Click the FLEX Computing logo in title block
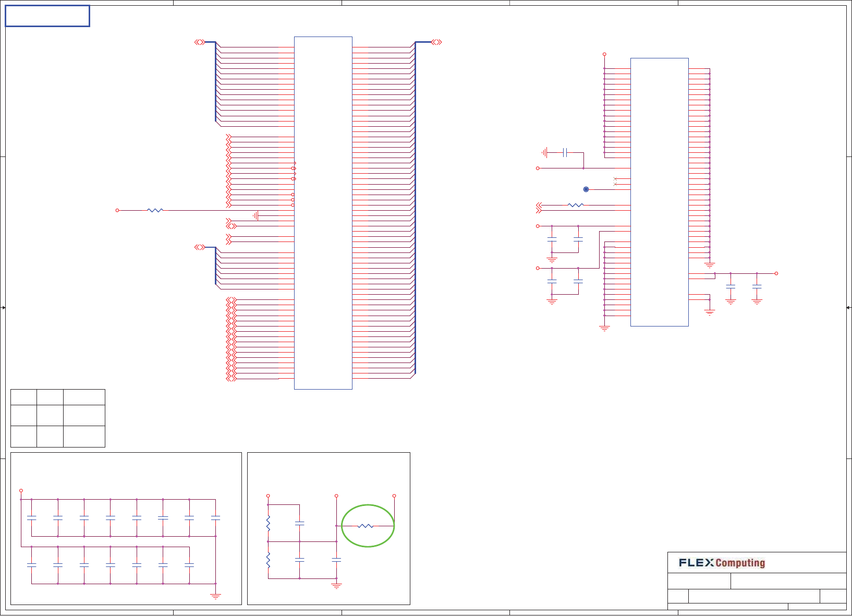The height and width of the screenshot is (616, 852). [x=722, y=563]
